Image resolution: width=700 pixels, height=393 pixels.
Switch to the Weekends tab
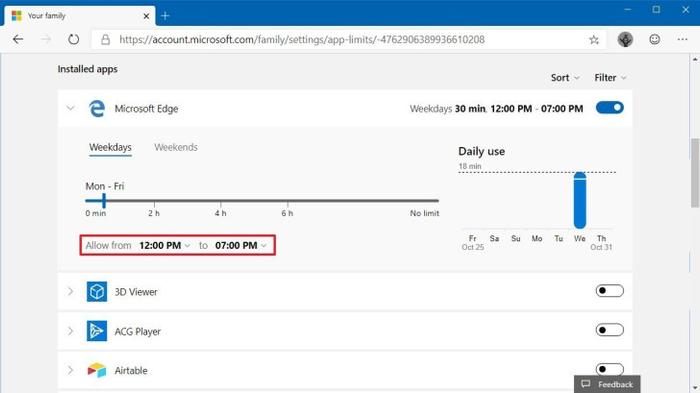[x=176, y=147]
